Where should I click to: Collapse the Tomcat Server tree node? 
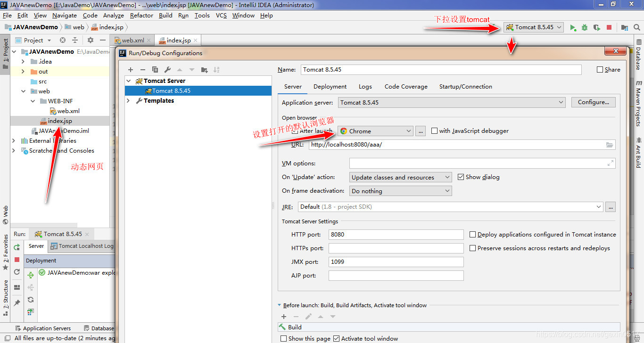(x=129, y=81)
